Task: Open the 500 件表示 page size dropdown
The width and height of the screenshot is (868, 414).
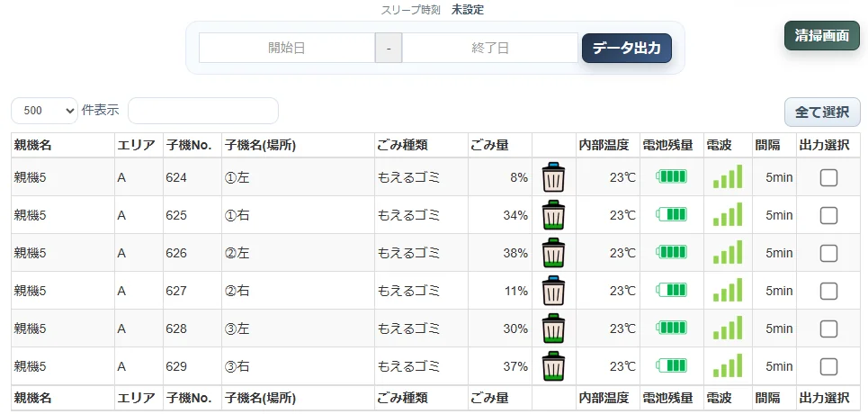Action: 44,111
